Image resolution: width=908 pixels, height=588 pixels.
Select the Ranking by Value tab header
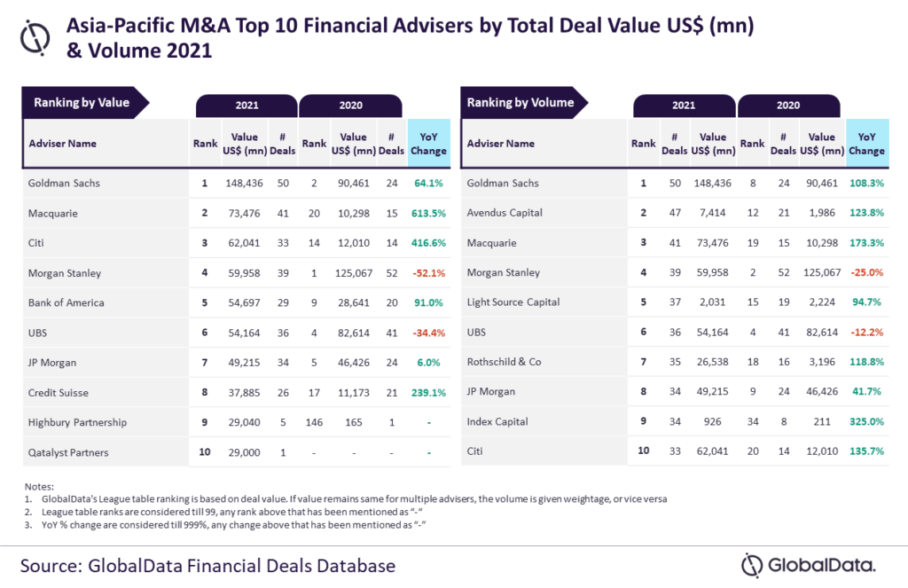82,103
